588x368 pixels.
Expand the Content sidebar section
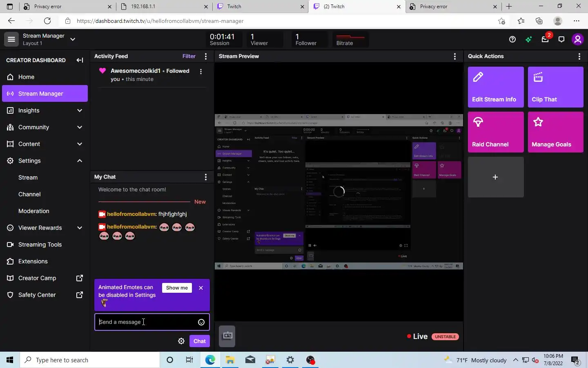click(x=80, y=144)
